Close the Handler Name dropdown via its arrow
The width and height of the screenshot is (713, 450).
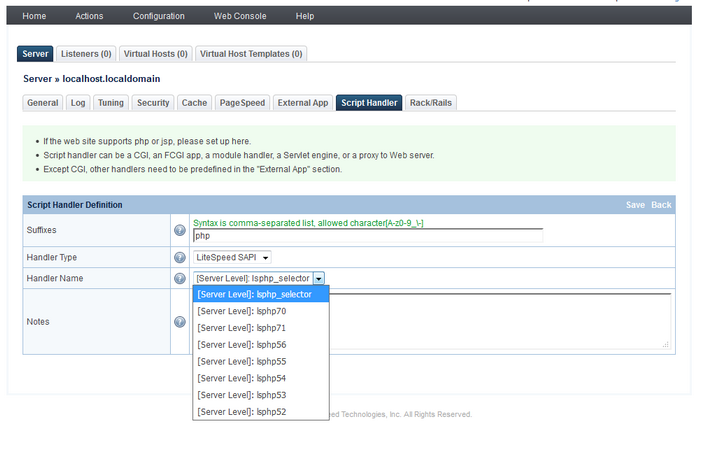pyautogui.click(x=319, y=278)
